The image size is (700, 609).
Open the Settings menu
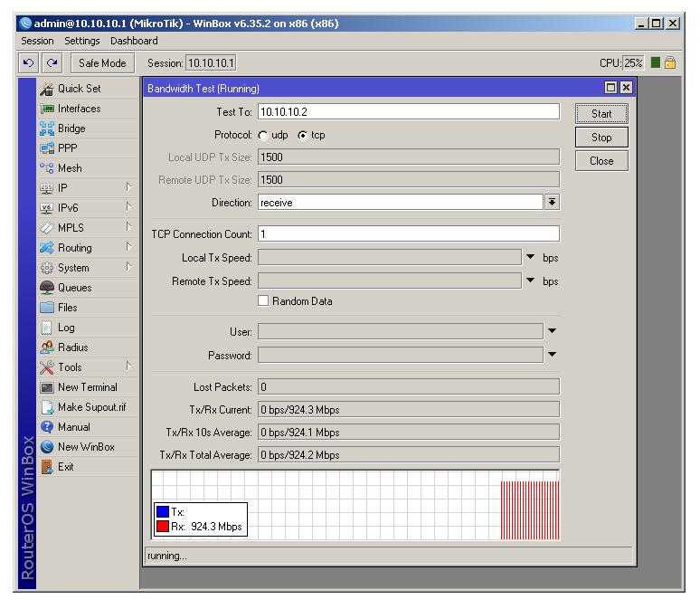[82, 41]
